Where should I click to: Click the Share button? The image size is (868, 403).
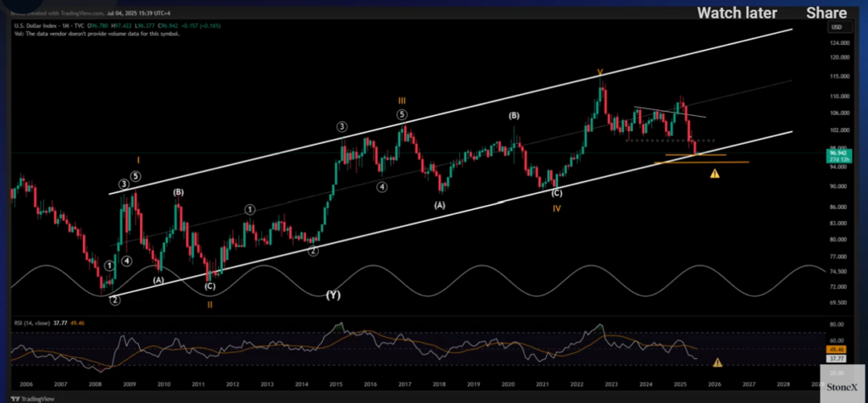(x=826, y=13)
